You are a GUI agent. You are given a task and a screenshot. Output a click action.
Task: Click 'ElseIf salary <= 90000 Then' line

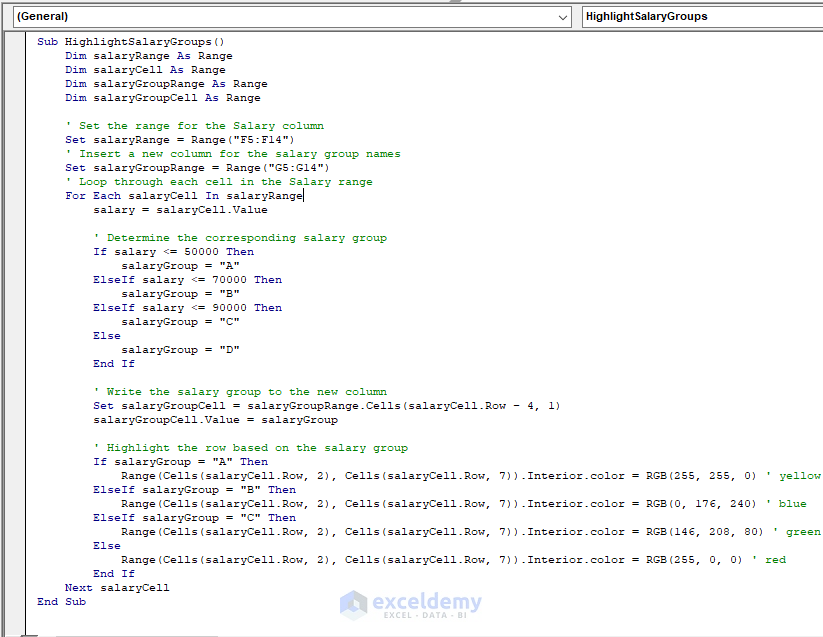(187, 308)
